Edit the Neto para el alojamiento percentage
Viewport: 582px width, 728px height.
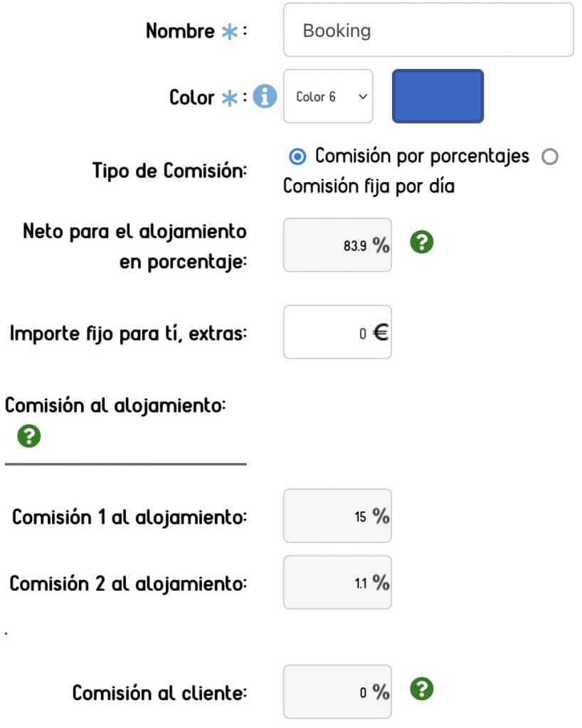(337, 245)
